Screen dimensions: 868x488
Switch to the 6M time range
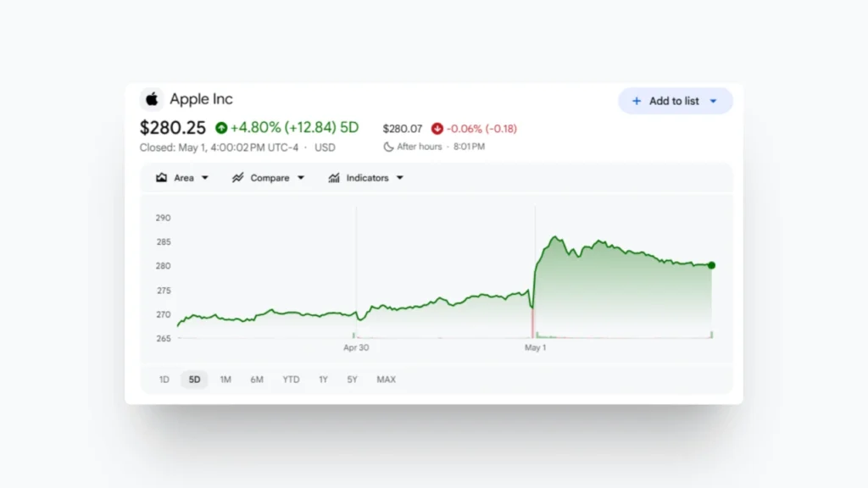(x=257, y=380)
